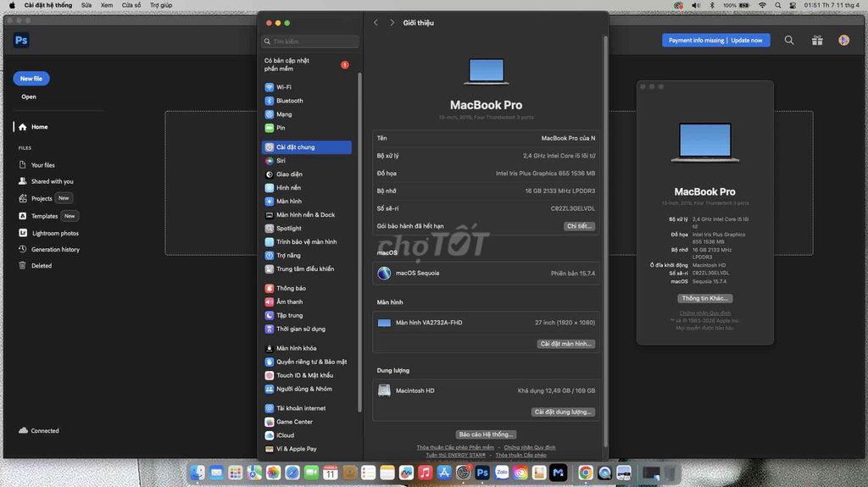Select Your files in Photoshop
868x487 pixels.
37,165
